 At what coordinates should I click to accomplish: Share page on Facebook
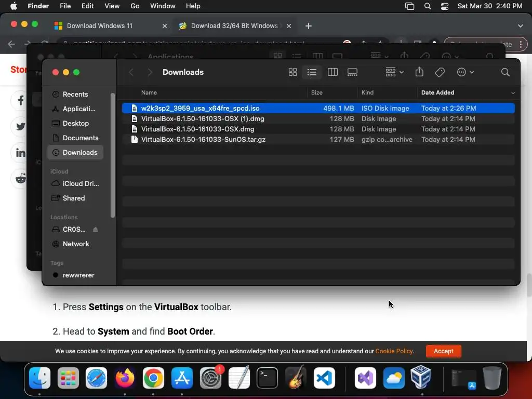point(20,100)
